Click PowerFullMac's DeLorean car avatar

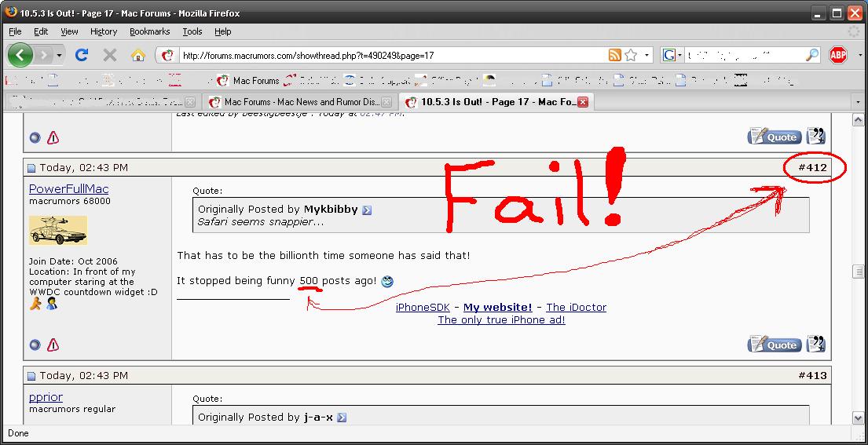[57, 230]
